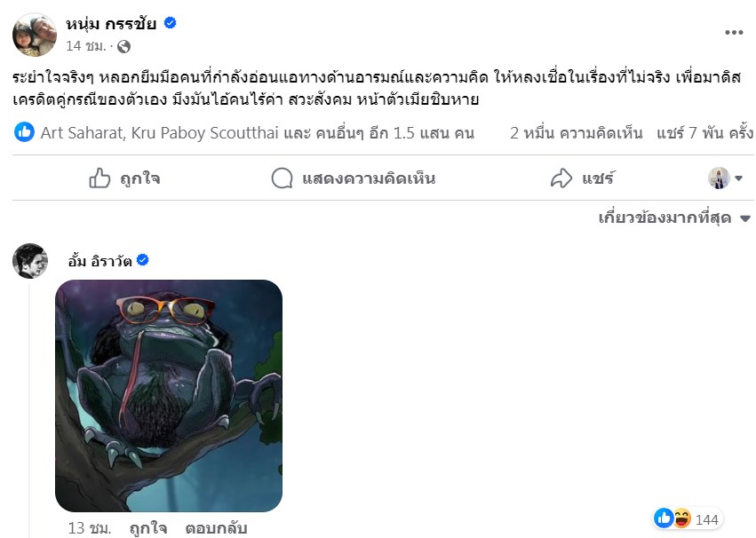Click the globe public privacy icon
756x538 pixels.
(123, 46)
